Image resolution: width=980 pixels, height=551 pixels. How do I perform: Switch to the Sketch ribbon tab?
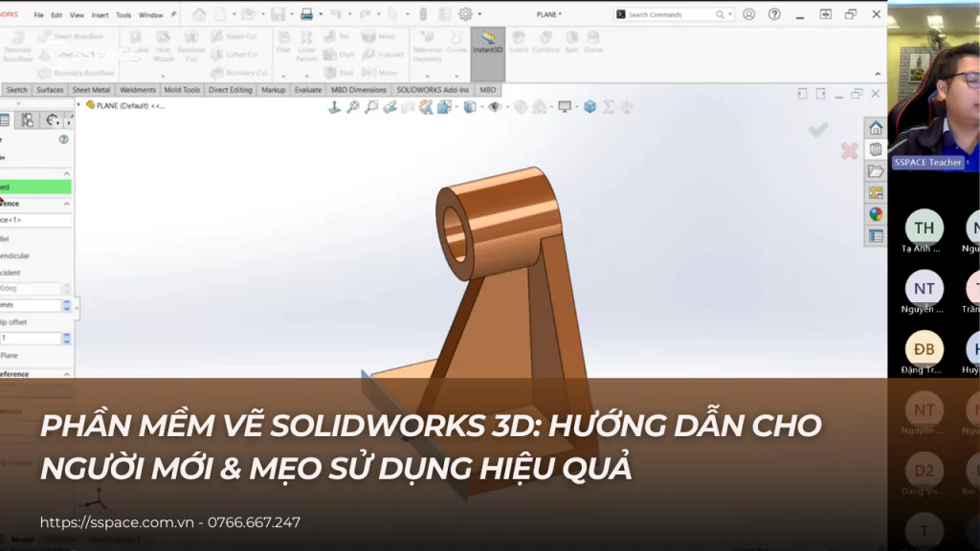(17, 90)
